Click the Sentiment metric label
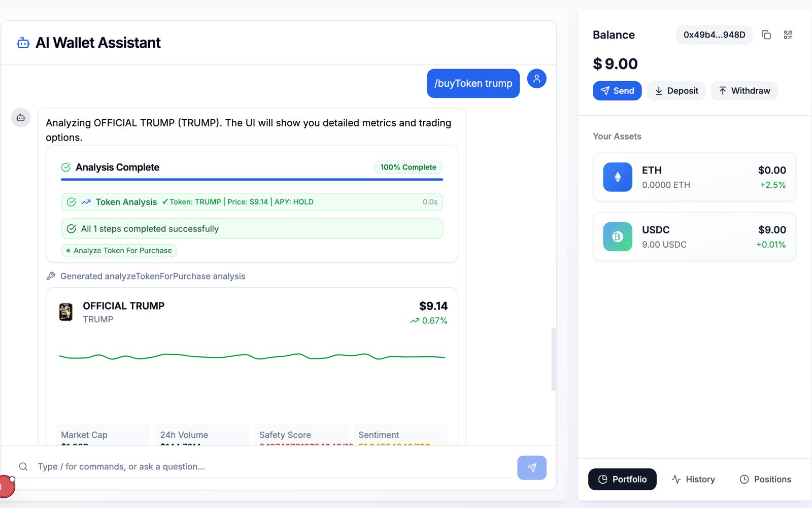The height and width of the screenshot is (508, 812). coord(379,435)
